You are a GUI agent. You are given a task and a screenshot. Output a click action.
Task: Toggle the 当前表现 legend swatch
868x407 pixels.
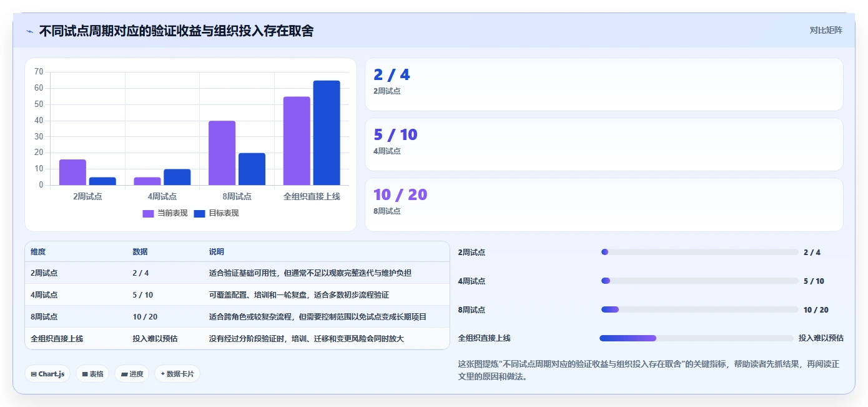click(148, 213)
